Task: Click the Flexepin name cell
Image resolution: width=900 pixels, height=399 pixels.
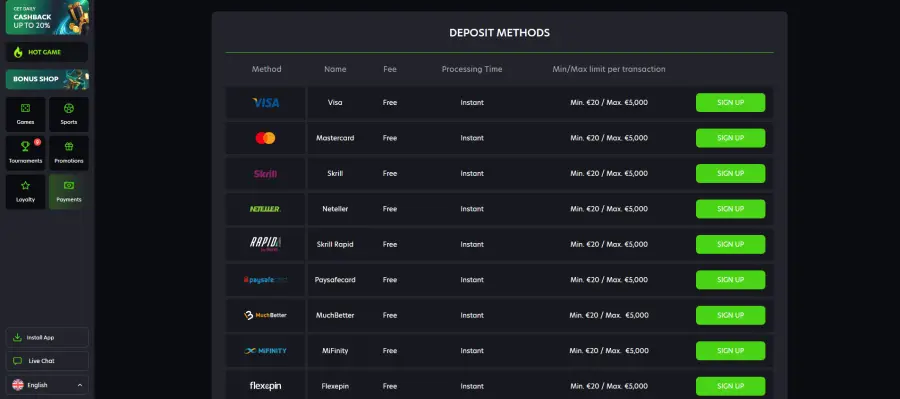Action: tap(335, 386)
